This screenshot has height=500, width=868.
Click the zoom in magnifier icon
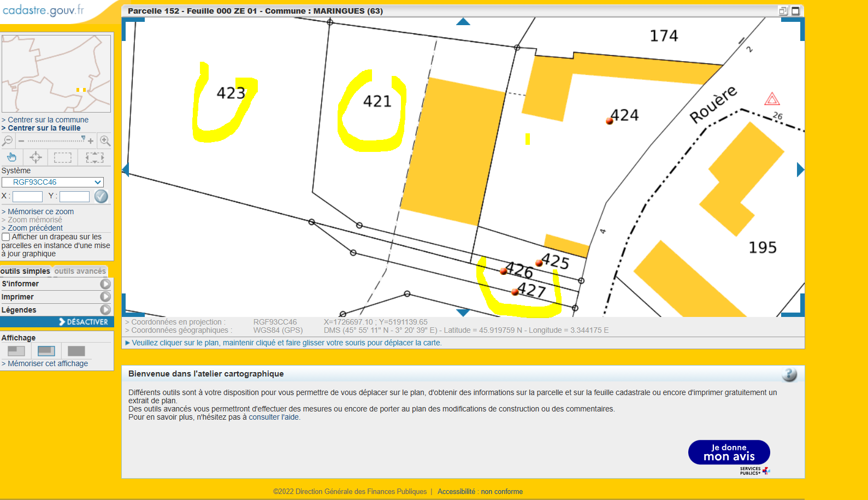point(105,141)
